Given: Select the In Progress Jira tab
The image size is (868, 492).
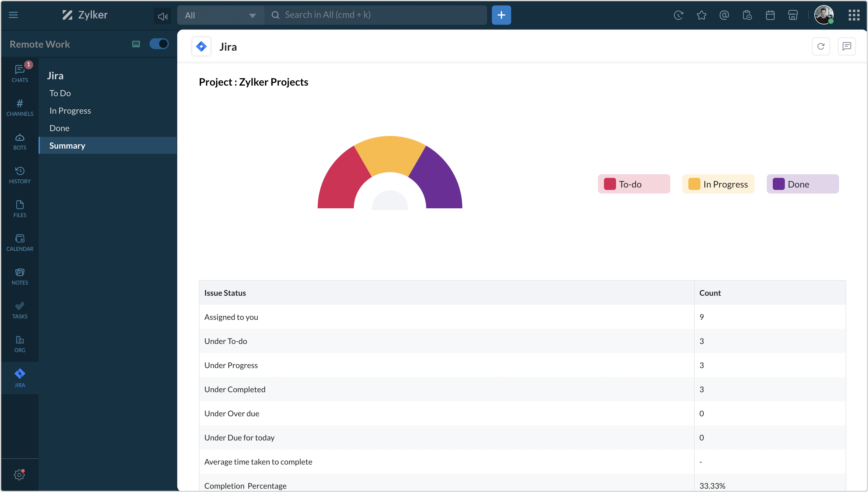Looking at the screenshot, I should coord(70,111).
